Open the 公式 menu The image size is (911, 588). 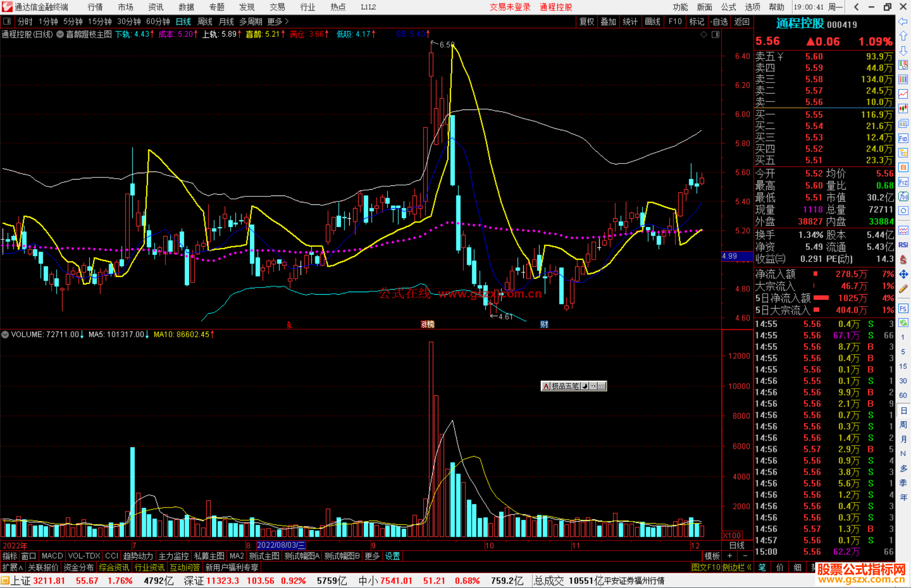pos(728,7)
